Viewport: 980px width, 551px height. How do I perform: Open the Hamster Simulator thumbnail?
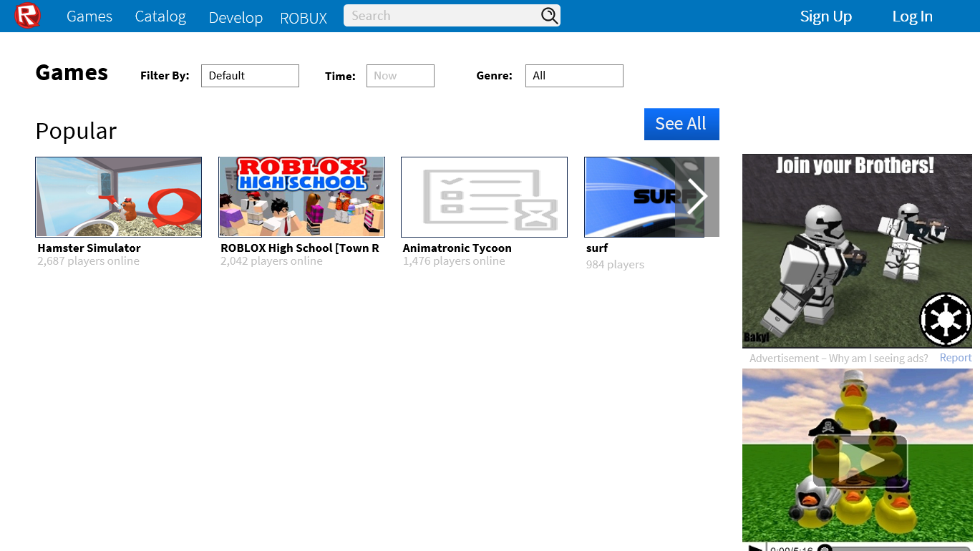click(119, 197)
